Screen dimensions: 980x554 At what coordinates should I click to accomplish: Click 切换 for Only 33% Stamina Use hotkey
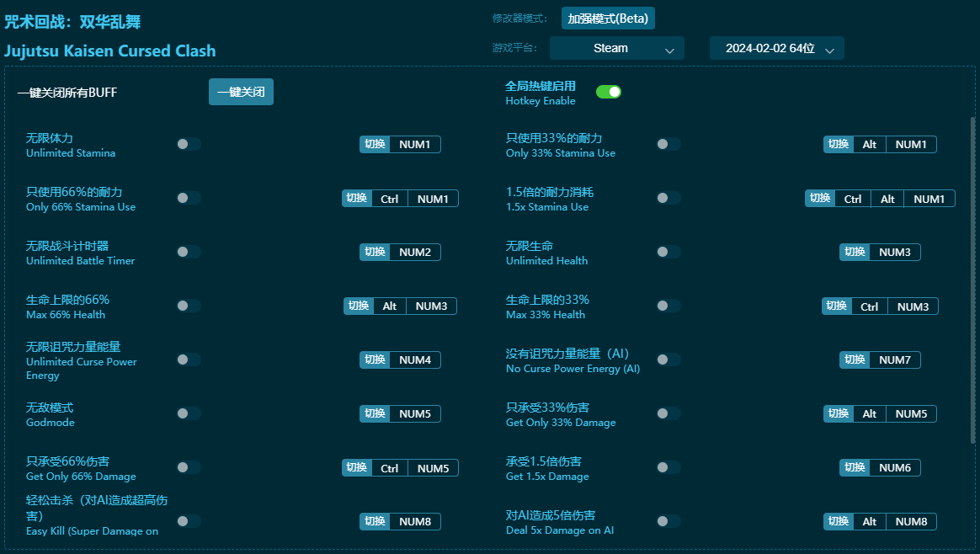point(838,145)
